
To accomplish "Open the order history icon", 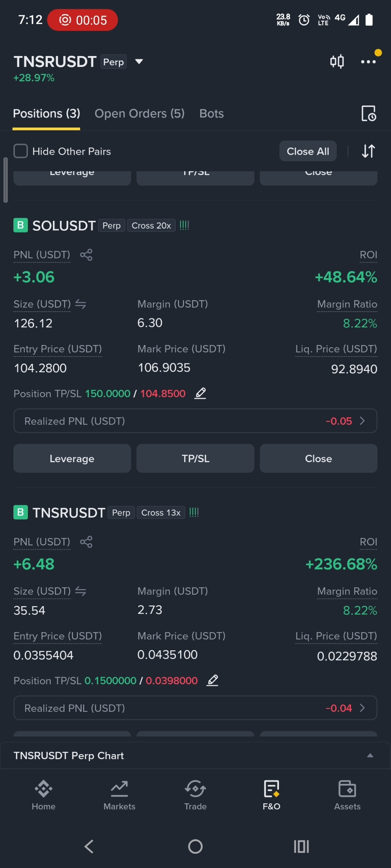I will [369, 114].
